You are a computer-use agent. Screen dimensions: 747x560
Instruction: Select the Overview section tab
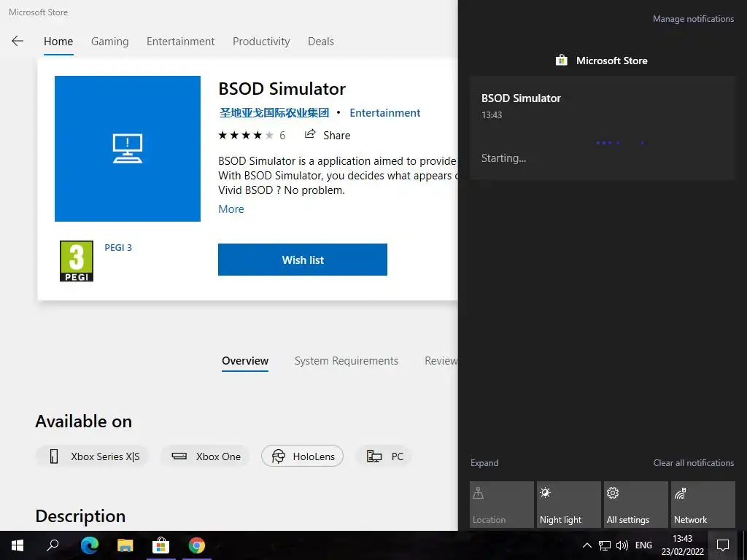pyautogui.click(x=245, y=361)
